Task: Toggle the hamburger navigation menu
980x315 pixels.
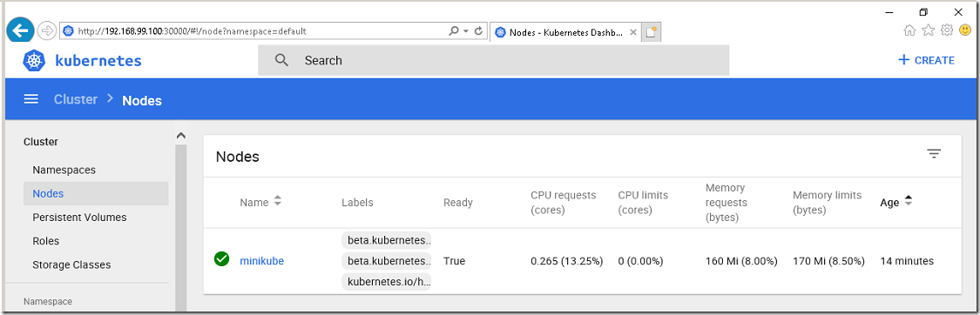Action: click(x=31, y=99)
